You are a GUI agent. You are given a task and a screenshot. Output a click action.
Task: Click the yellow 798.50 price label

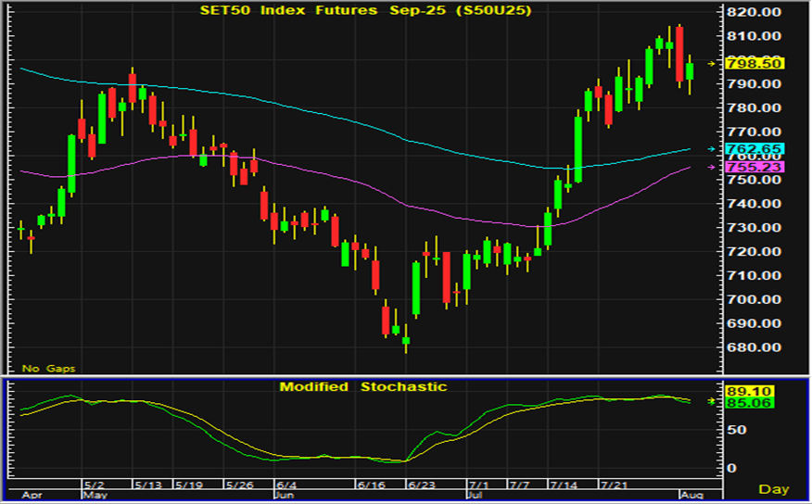tap(757, 63)
